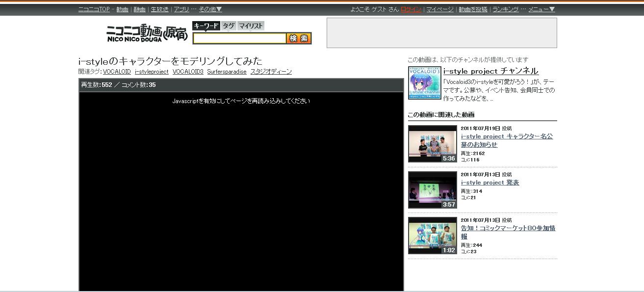Click 動画を投稿 link

(473, 9)
